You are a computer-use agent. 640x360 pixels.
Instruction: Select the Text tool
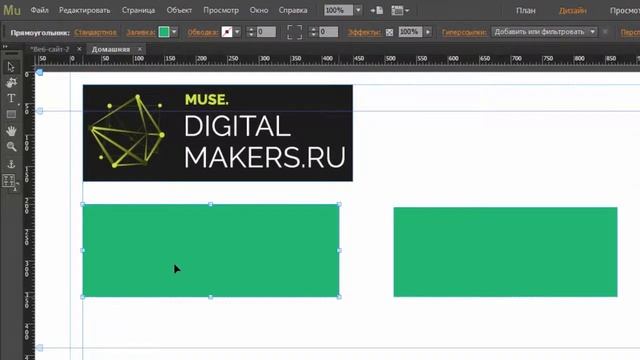(x=11, y=98)
